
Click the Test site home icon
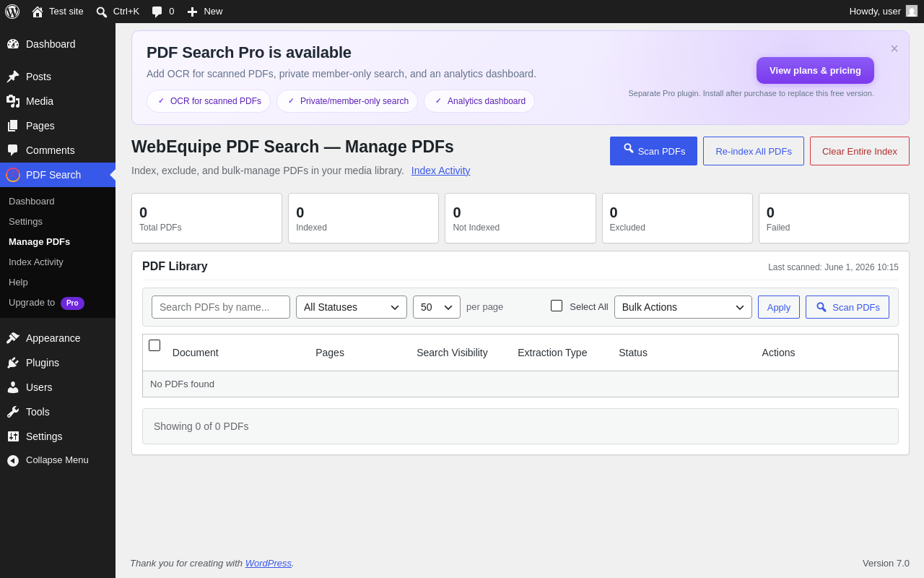tap(38, 12)
